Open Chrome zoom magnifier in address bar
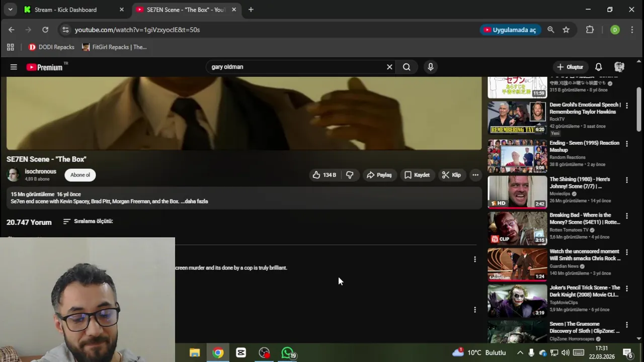Screen dimensions: 644x362 pos(551,30)
